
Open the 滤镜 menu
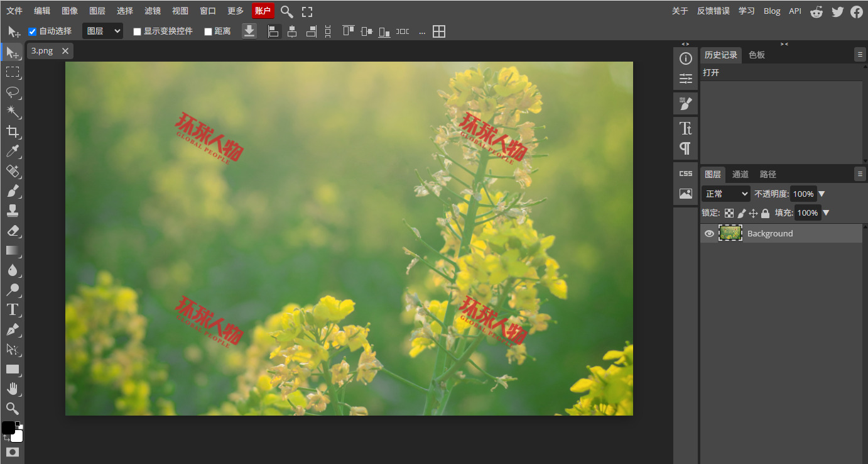tap(153, 11)
